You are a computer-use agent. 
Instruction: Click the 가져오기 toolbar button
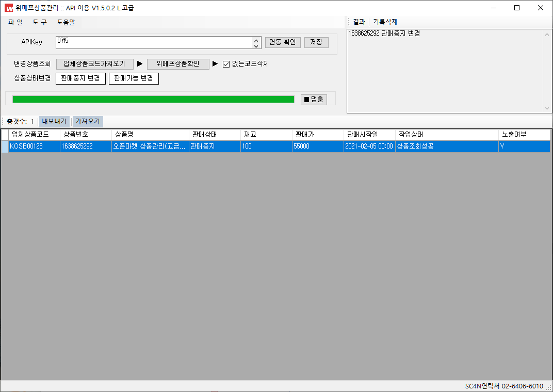88,122
